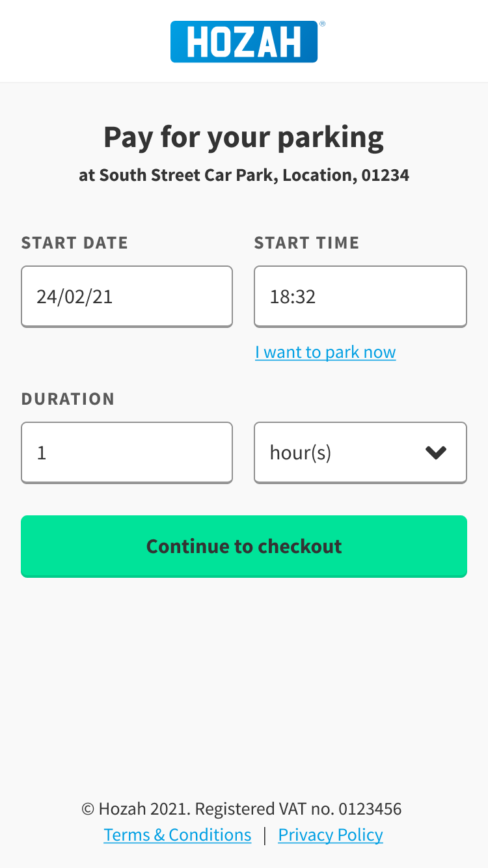Click the footer separator between links
488x868 pixels.
265,835
